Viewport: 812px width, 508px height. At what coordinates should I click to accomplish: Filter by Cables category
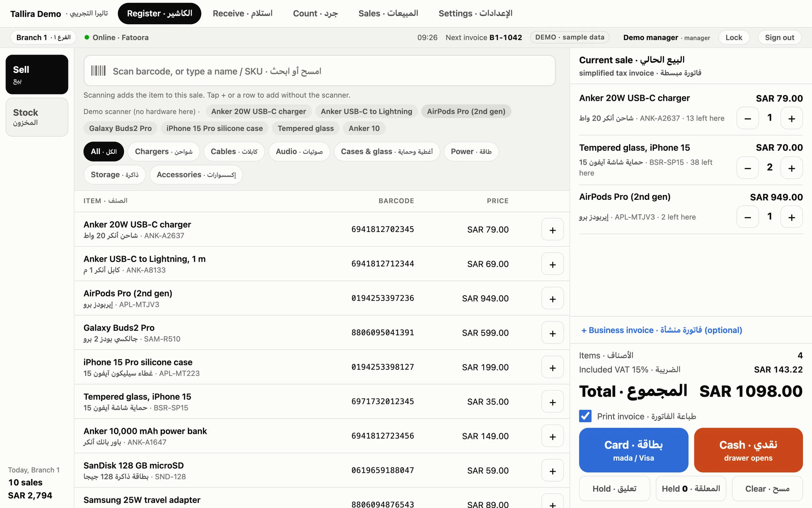click(234, 151)
